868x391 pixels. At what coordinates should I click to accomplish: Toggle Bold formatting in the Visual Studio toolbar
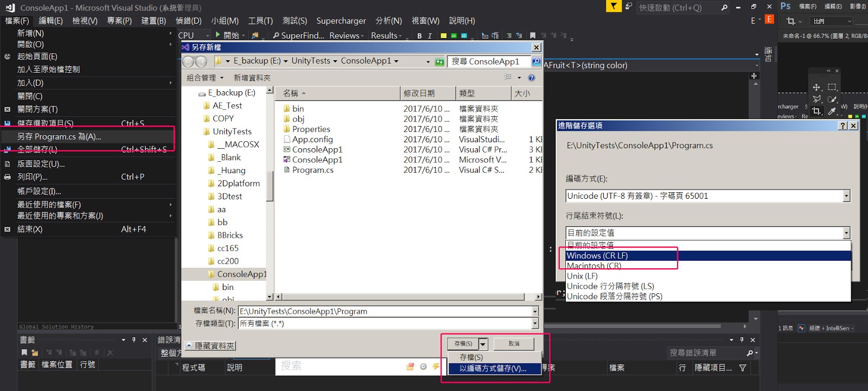point(419,36)
